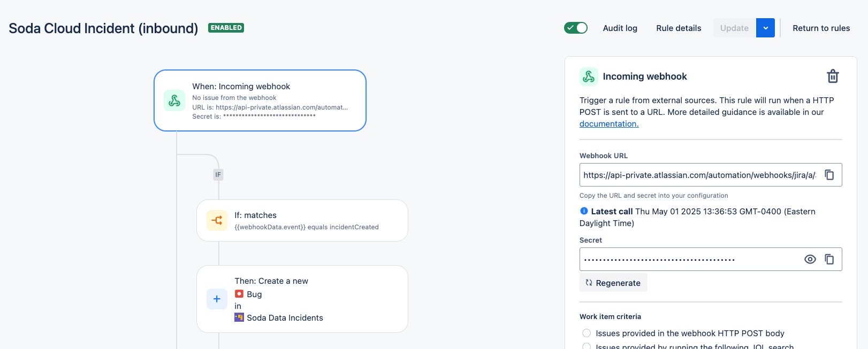Open Rule details
The width and height of the screenshot is (868, 349).
(x=679, y=28)
